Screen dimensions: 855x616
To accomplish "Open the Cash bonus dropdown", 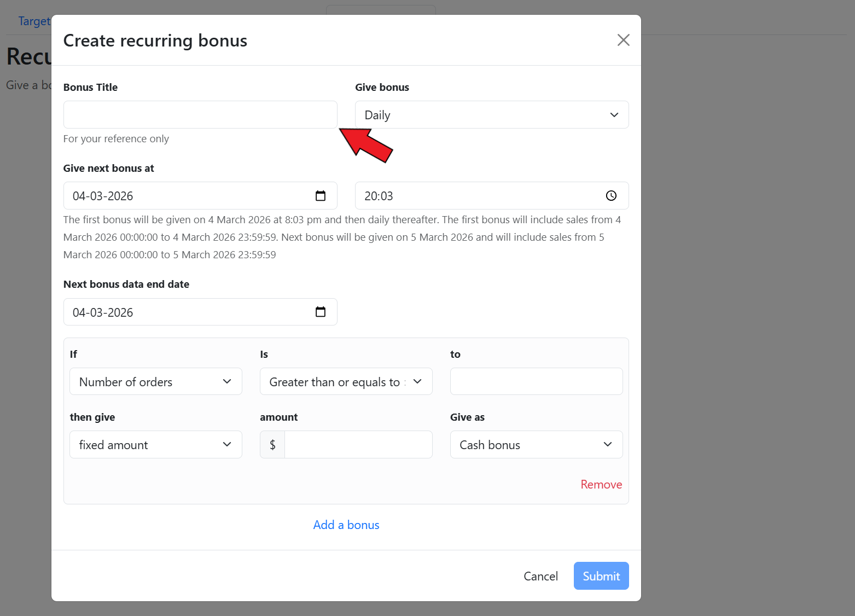I will coord(536,445).
